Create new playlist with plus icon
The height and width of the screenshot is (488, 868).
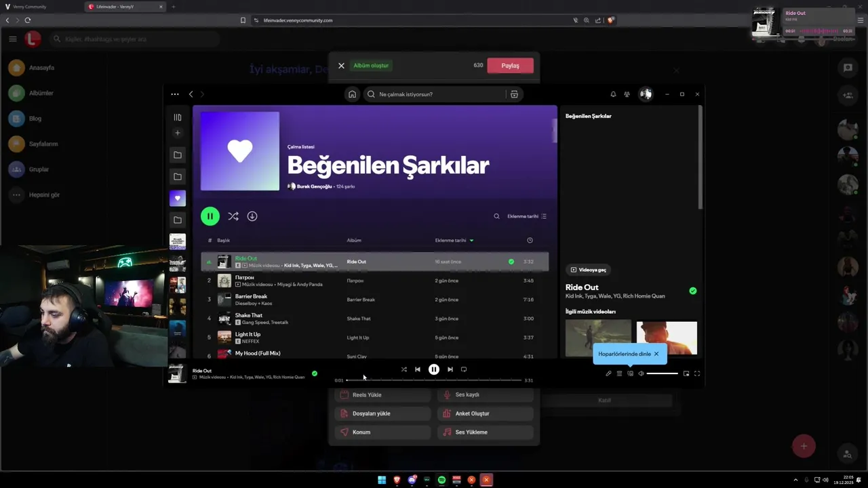(x=178, y=133)
